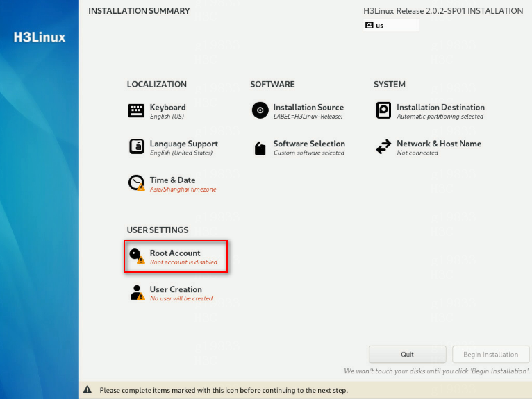This screenshot has height=399, width=532.
Task: Click the Installation Destination disk icon
Action: coord(384,110)
